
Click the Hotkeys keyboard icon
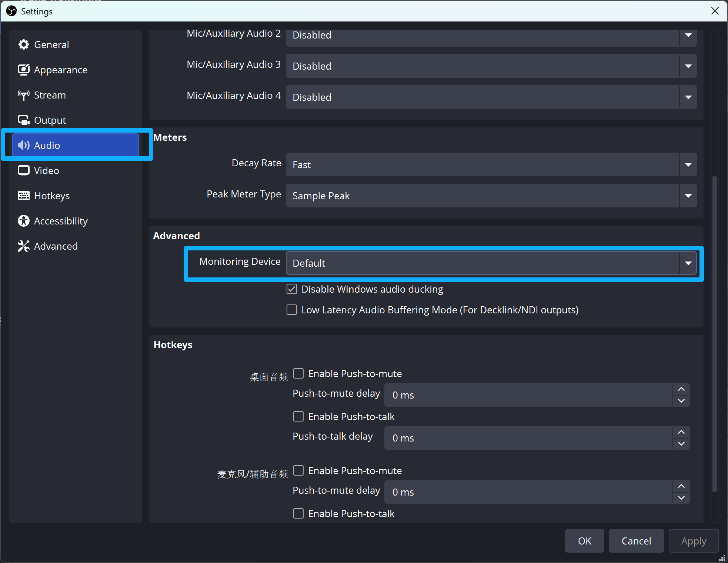pyautogui.click(x=24, y=196)
